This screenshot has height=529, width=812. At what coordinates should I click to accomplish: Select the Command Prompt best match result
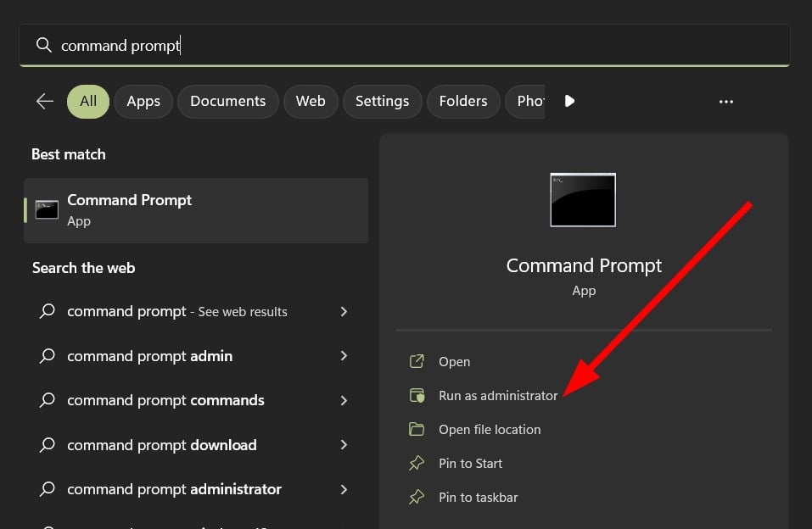196,209
